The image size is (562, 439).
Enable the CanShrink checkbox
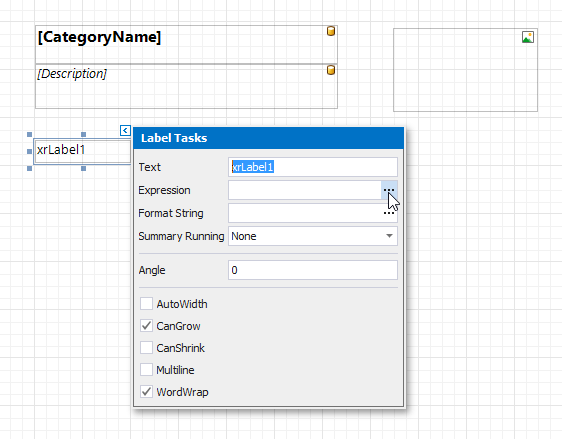pyautogui.click(x=146, y=348)
